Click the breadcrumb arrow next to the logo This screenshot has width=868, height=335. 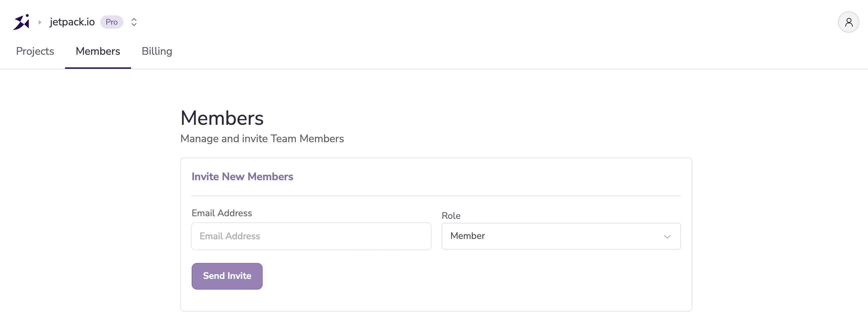(x=40, y=22)
